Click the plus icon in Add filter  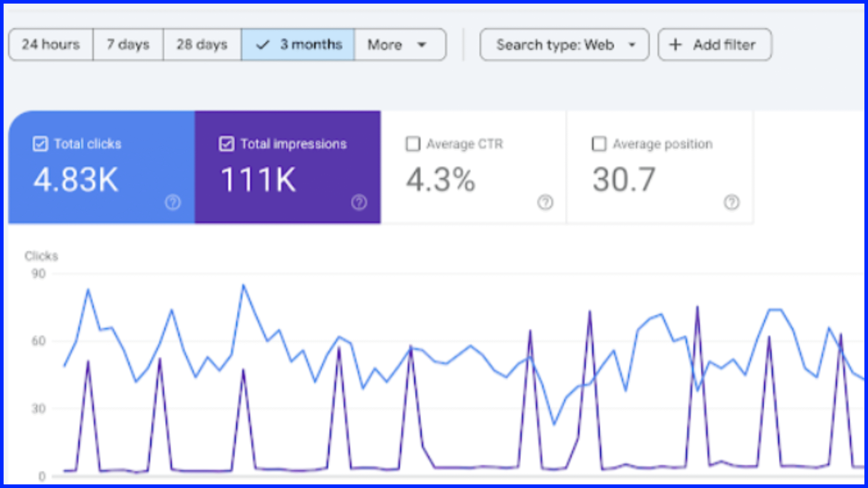(675, 45)
